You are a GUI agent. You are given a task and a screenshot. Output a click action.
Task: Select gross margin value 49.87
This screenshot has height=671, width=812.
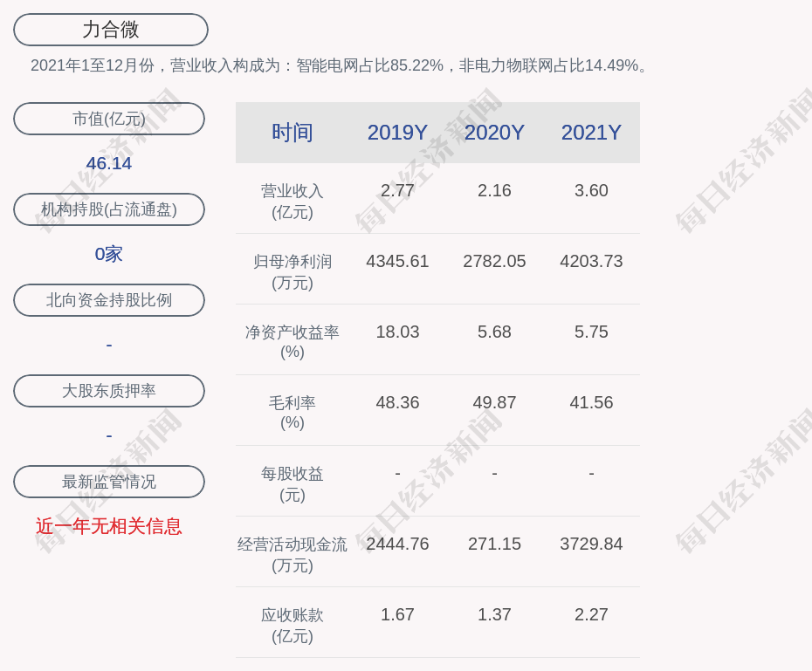[x=494, y=402]
